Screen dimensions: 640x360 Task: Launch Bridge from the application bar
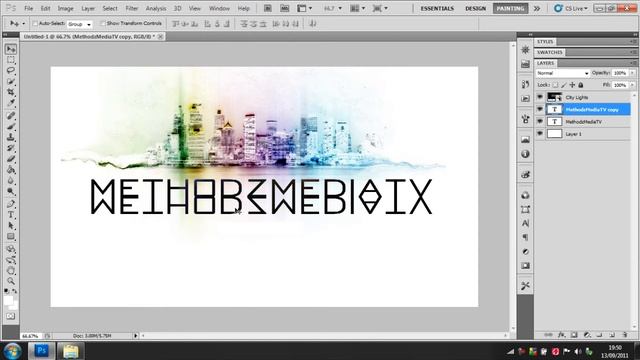(x=268, y=8)
